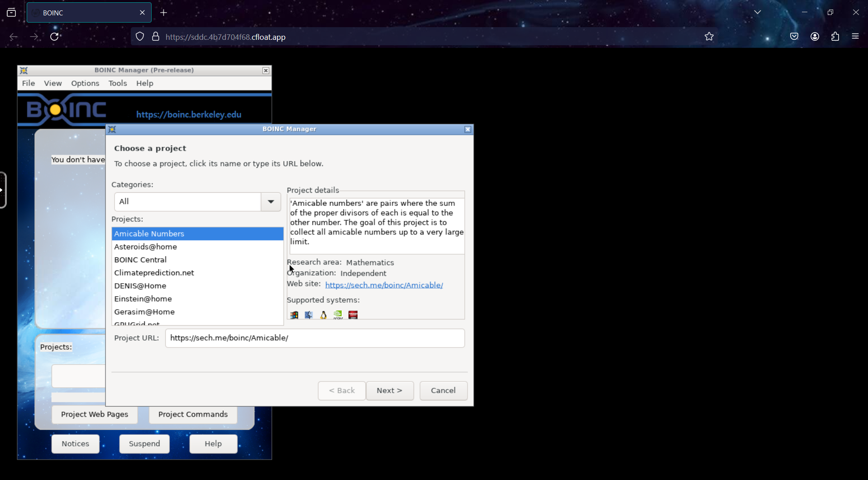The image size is (868, 480).
Task: Close the Choose a project dialog
Action: (x=468, y=129)
